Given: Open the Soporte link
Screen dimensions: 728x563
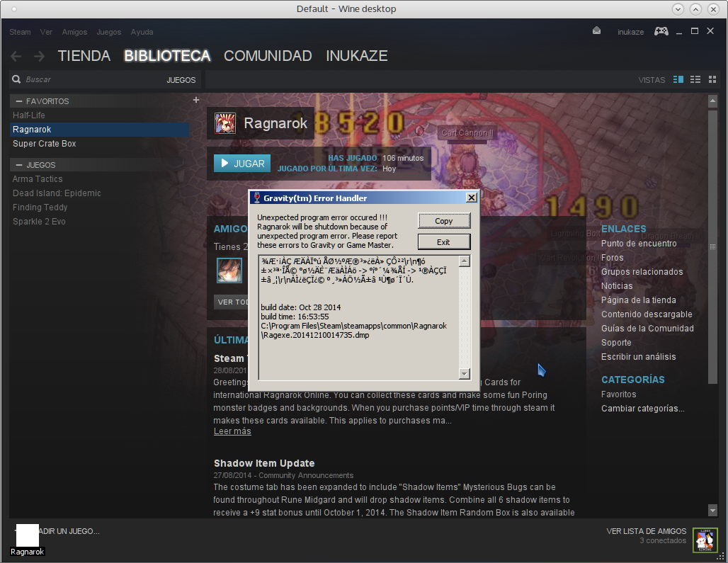Looking at the screenshot, I should click(616, 343).
